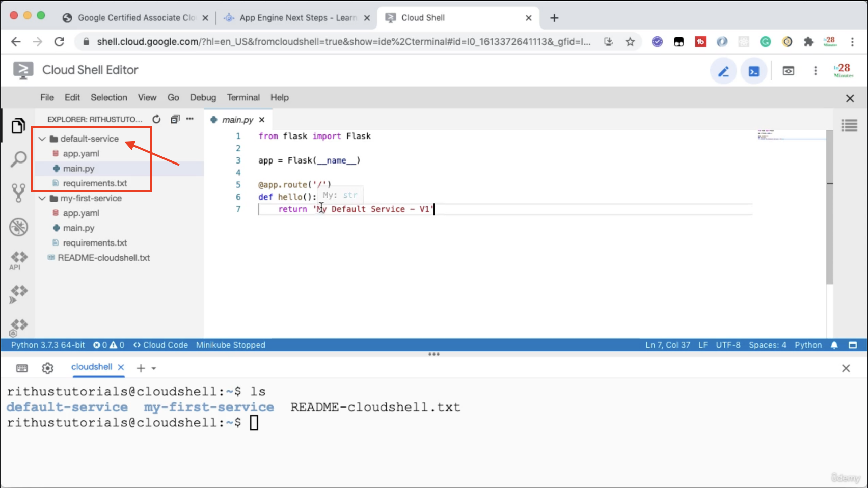Close the main.py editor tab
This screenshot has height=489, width=868.
[262, 120]
